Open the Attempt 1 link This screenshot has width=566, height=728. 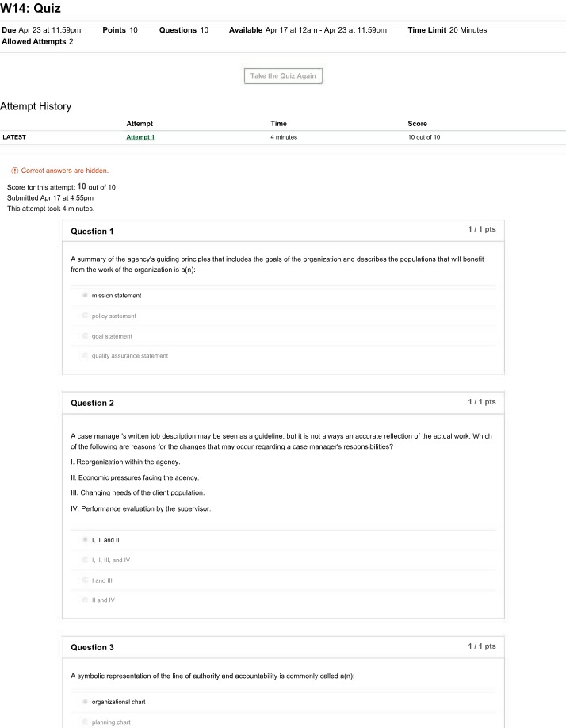[140, 137]
